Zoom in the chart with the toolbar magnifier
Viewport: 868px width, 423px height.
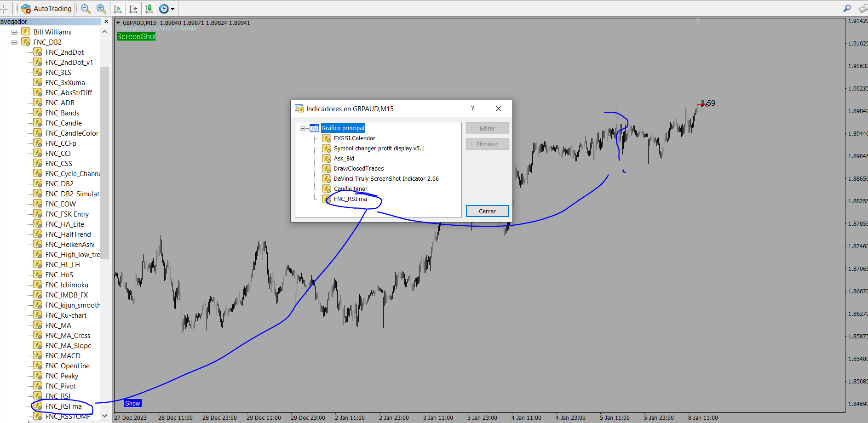pos(101,8)
